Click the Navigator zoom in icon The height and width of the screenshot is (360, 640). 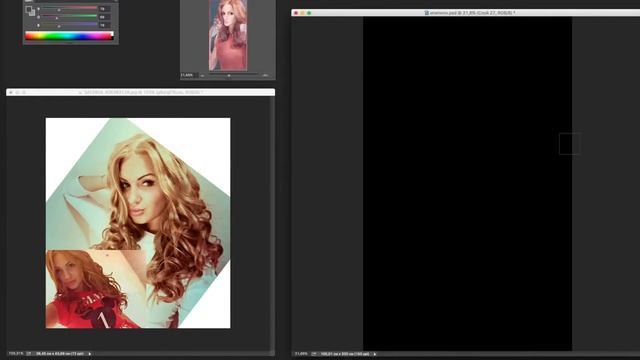(x=265, y=76)
